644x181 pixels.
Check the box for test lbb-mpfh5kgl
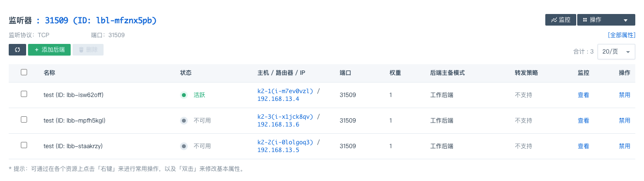click(x=24, y=120)
